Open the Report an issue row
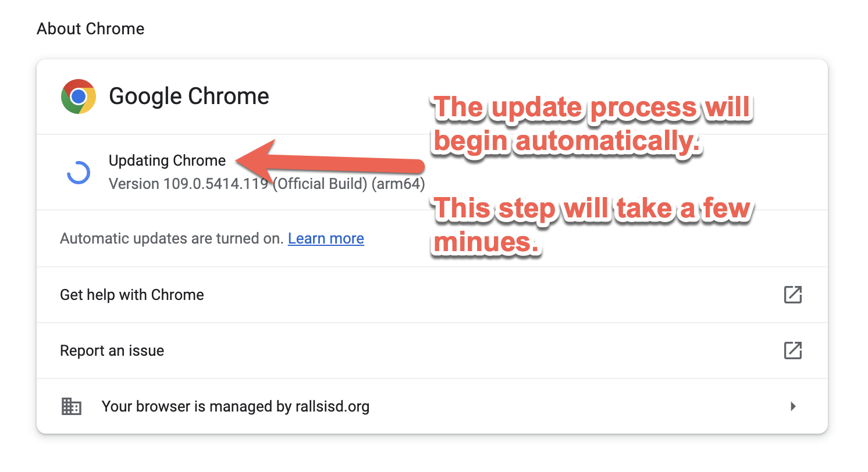Viewport: 868px width, 472px height. tap(432, 351)
